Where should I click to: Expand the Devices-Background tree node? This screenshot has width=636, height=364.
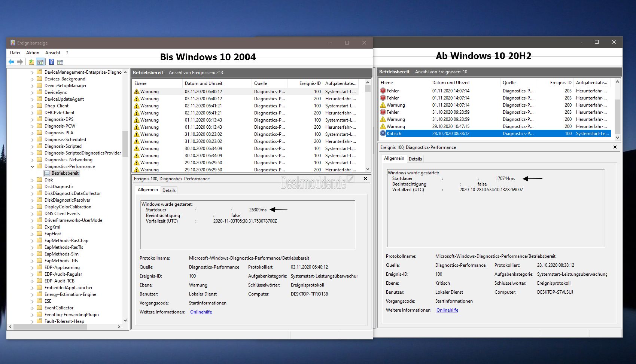[32, 79]
